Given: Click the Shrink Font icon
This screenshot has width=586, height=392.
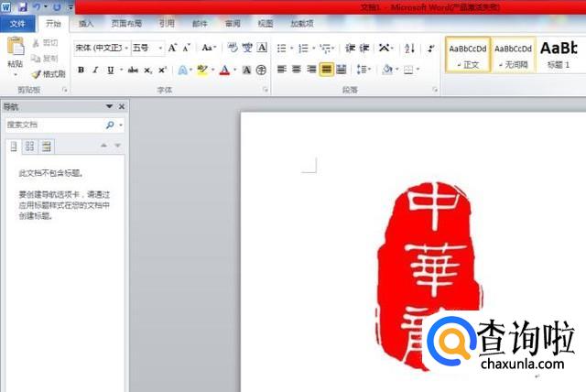Looking at the screenshot, I should pos(187,48).
